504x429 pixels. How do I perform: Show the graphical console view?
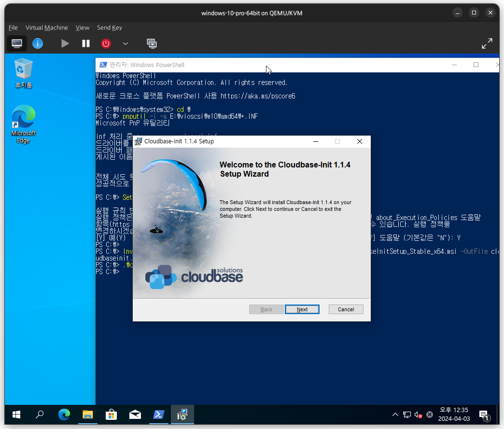17,43
